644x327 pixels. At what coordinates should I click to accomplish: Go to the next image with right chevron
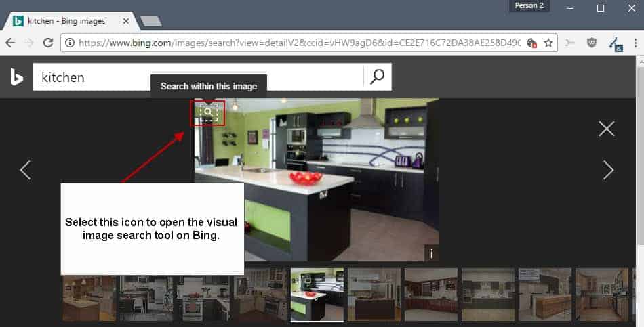(x=608, y=171)
